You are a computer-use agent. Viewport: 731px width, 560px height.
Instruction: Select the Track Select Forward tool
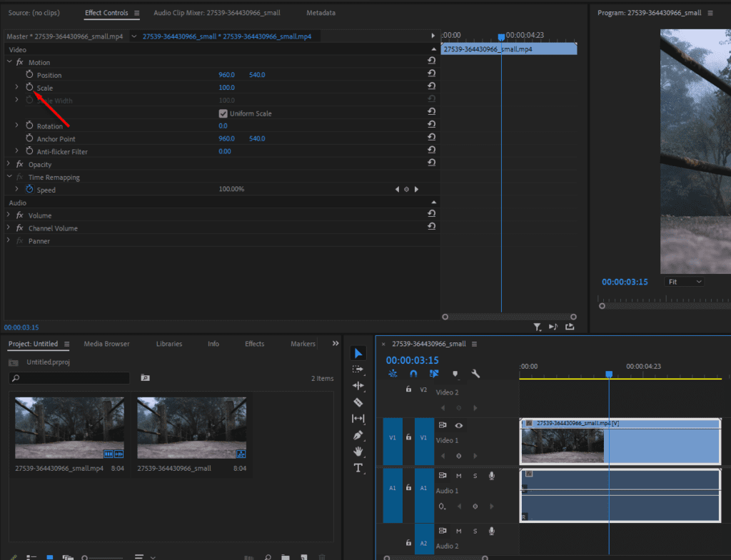click(358, 370)
